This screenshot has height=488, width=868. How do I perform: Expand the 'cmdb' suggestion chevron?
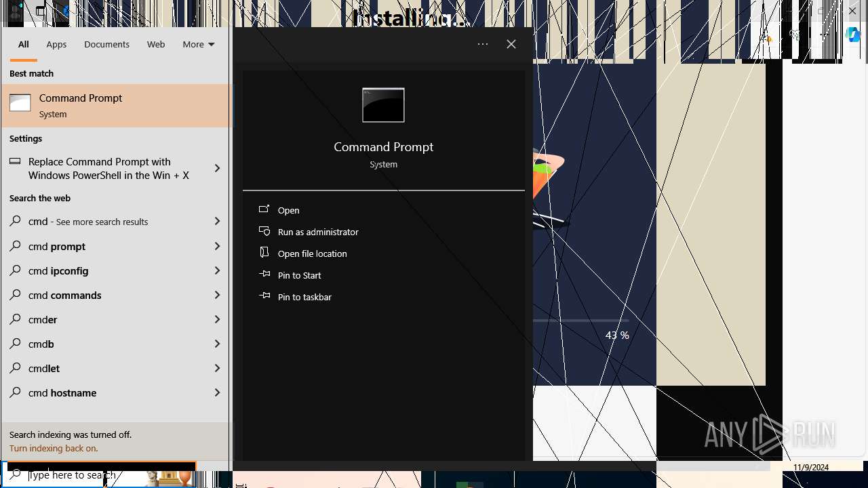pos(217,344)
